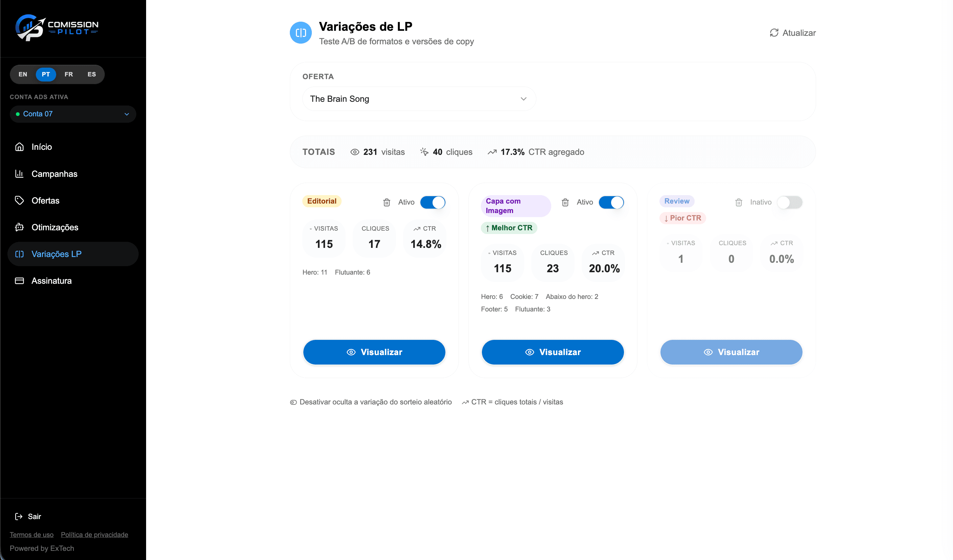Click the Review card trash icon
The width and height of the screenshot is (953, 560).
pyautogui.click(x=739, y=203)
